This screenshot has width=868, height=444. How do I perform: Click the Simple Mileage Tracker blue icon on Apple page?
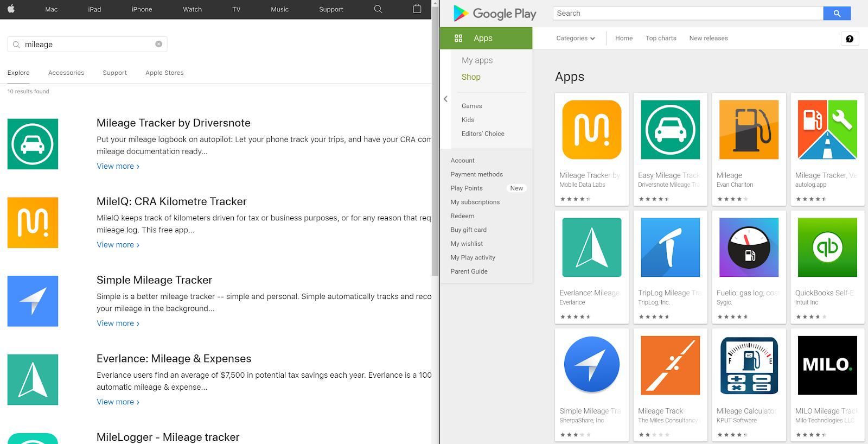coord(33,301)
